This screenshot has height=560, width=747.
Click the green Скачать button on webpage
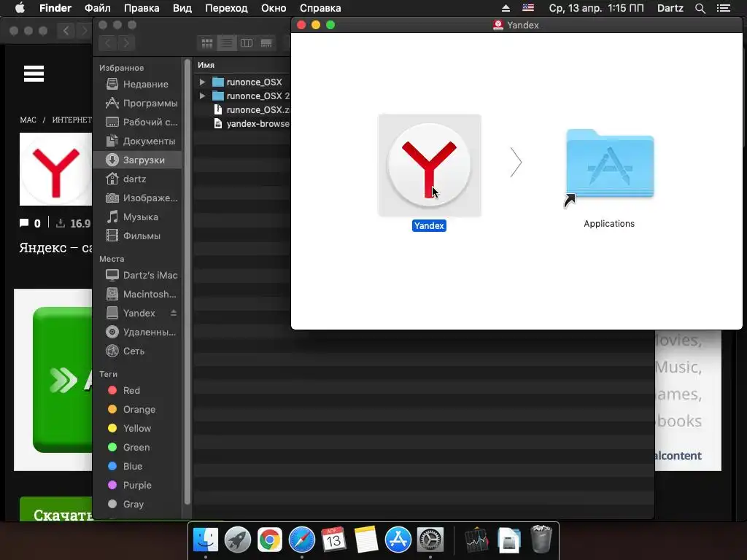[x=56, y=510]
